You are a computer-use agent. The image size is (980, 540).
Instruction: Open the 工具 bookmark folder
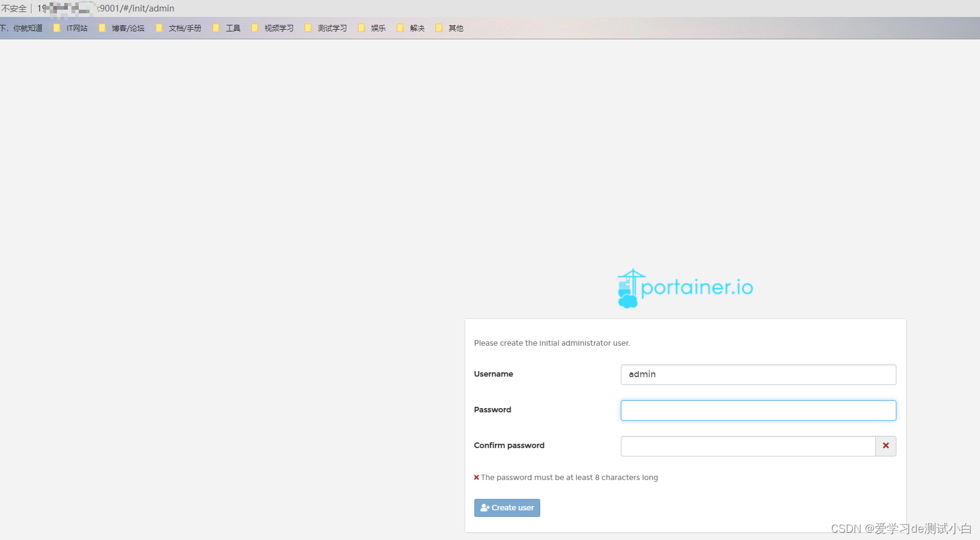tap(227, 28)
